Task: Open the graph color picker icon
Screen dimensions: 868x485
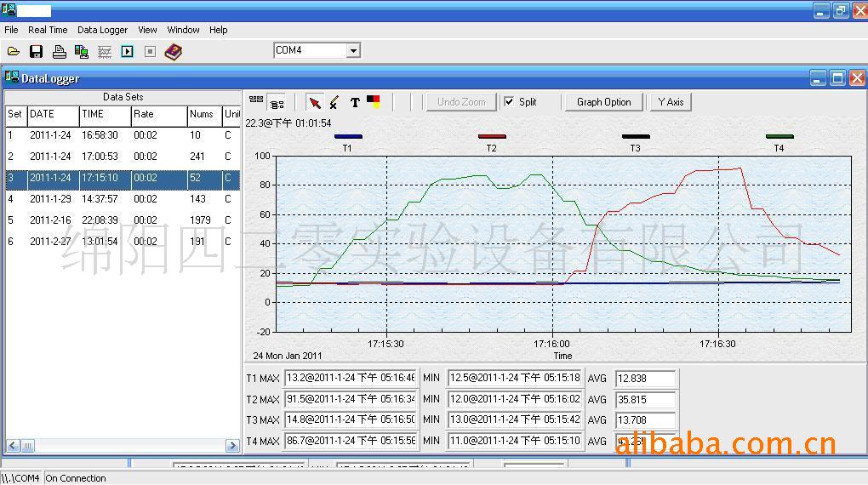Action: coord(374,102)
